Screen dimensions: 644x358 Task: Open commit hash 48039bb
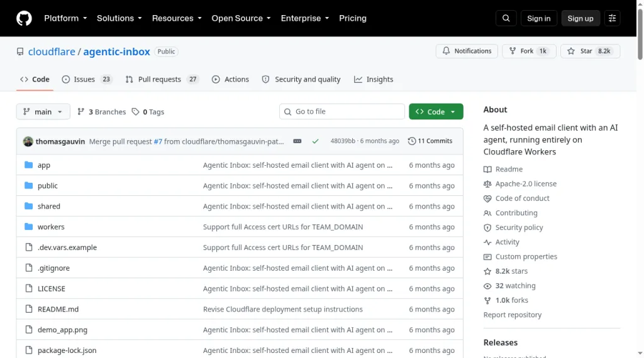click(343, 141)
